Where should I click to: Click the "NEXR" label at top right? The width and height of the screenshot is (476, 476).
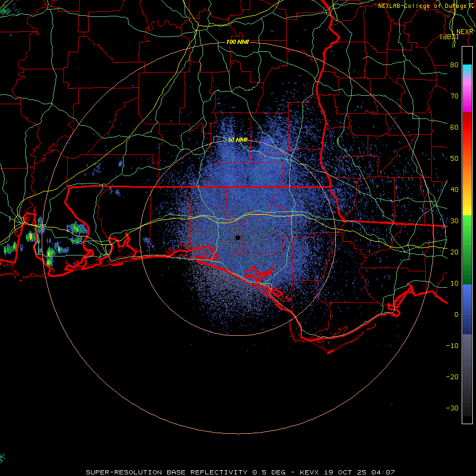pyautogui.click(x=465, y=32)
